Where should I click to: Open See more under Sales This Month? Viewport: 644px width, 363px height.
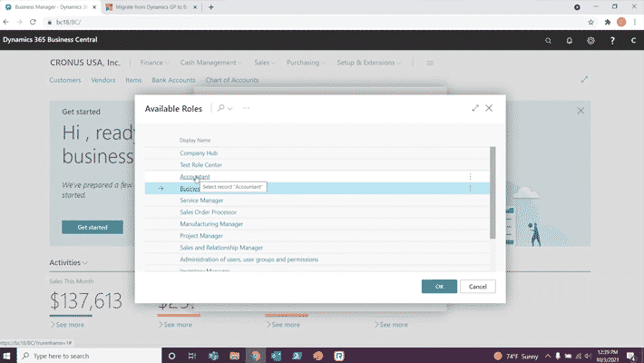[67, 325]
